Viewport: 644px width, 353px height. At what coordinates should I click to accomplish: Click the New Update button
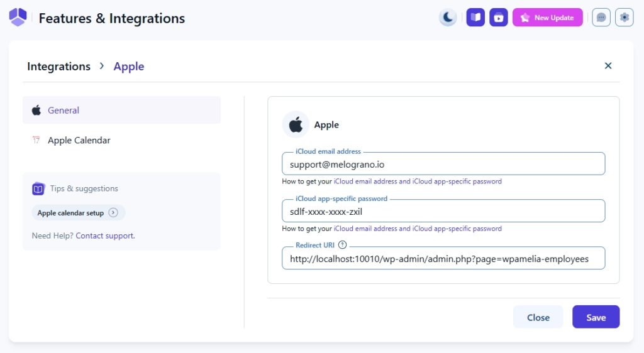[547, 18]
